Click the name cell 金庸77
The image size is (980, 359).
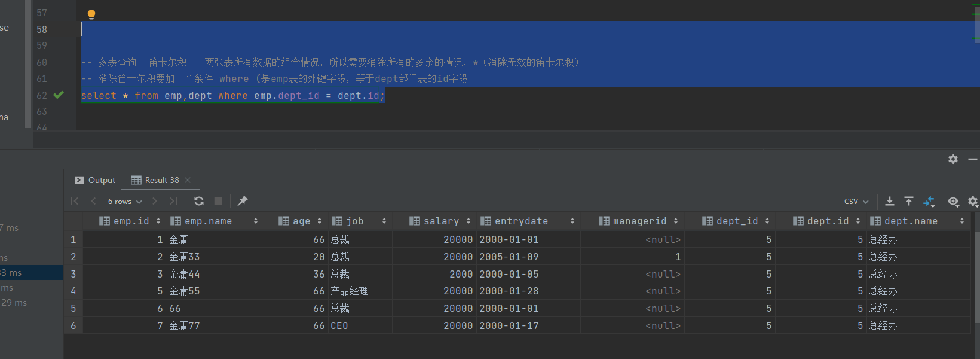click(215, 325)
